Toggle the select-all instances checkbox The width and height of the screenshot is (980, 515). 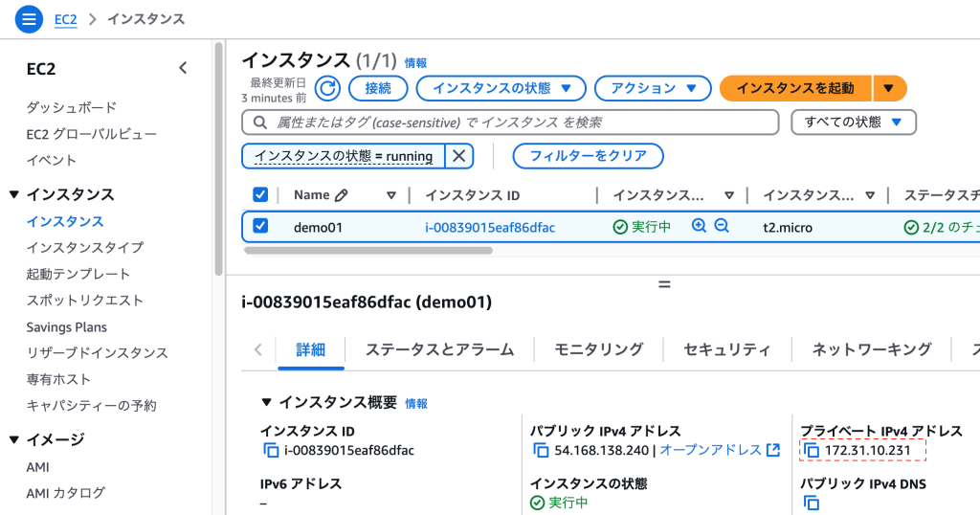coord(260,195)
